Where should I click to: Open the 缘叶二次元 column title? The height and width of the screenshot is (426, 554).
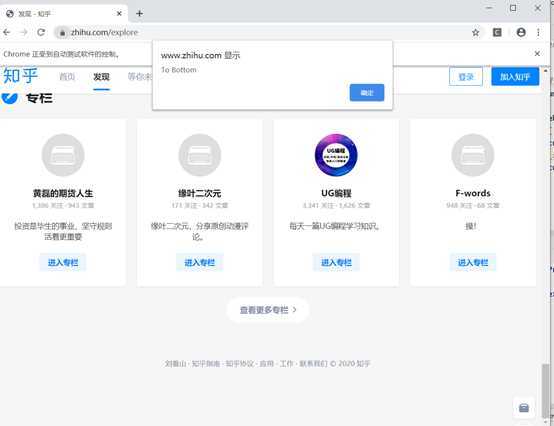click(x=200, y=193)
